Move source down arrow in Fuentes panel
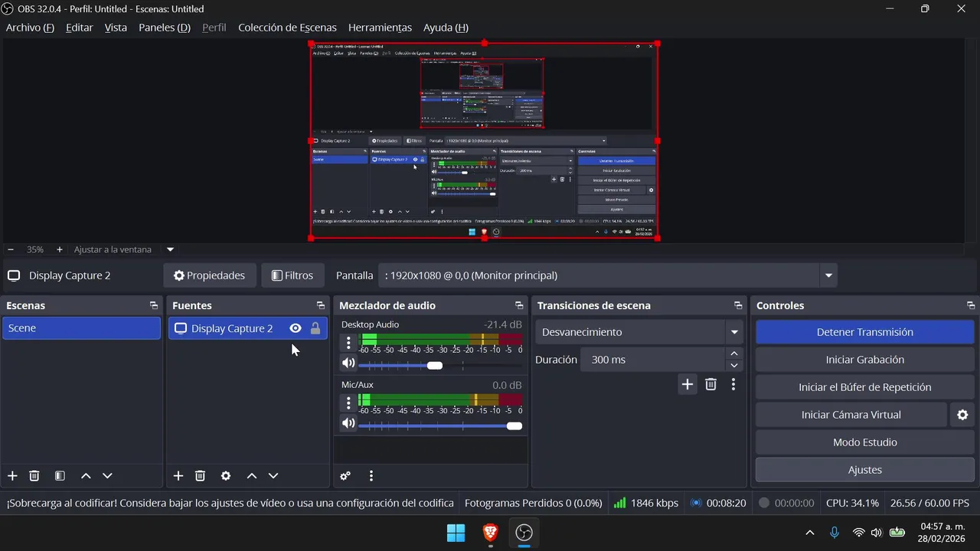This screenshot has width=980, height=551. point(273,476)
